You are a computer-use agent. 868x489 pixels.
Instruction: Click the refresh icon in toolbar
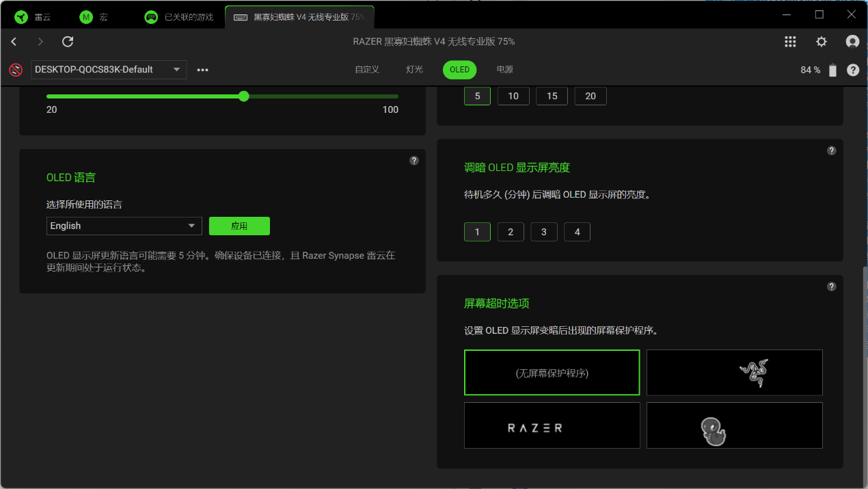68,42
